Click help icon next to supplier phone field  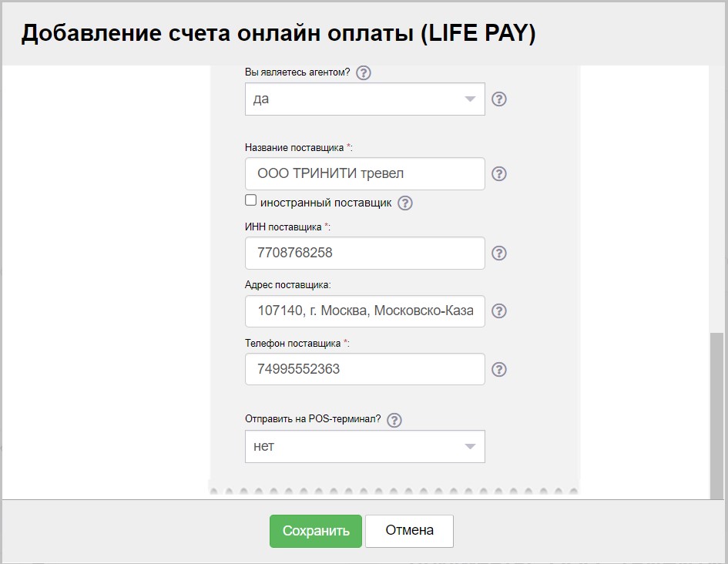[499, 370]
